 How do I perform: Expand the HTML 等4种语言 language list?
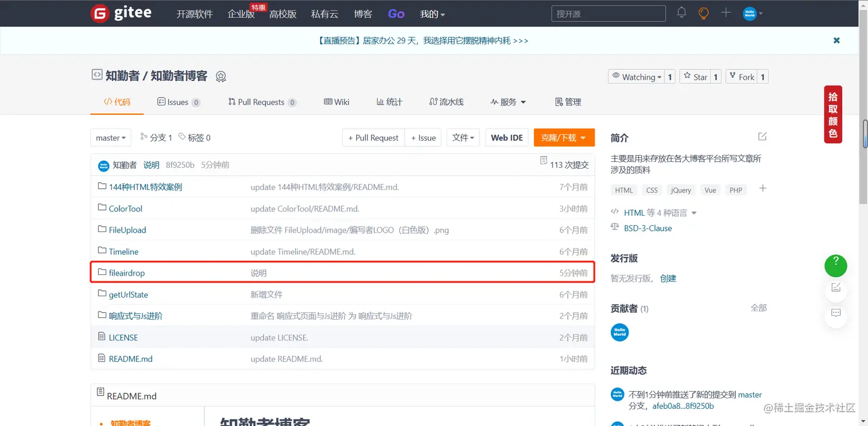pyautogui.click(x=656, y=212)
